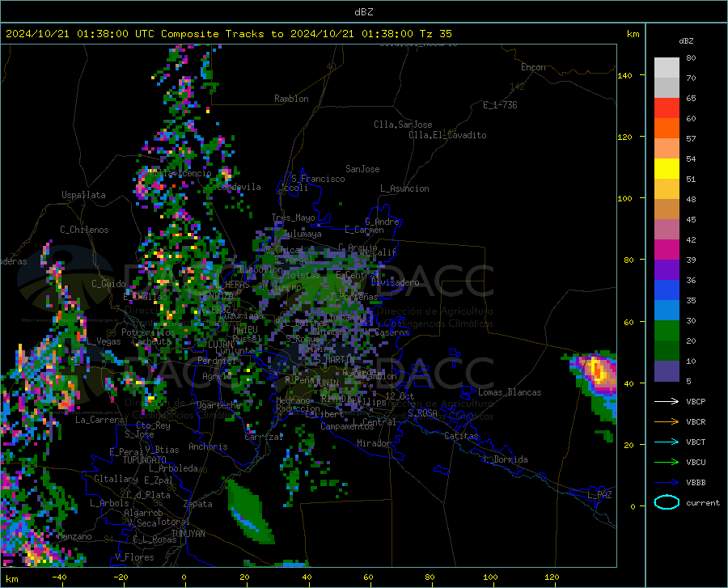Click the C_Chilenos map label
728x588 pixels.
[x=84, y=230]
